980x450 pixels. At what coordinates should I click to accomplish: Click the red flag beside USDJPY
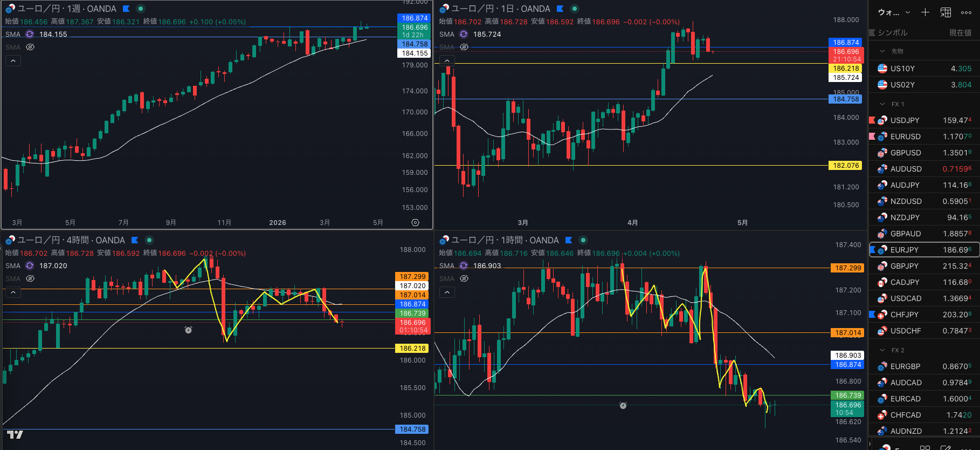872,120
